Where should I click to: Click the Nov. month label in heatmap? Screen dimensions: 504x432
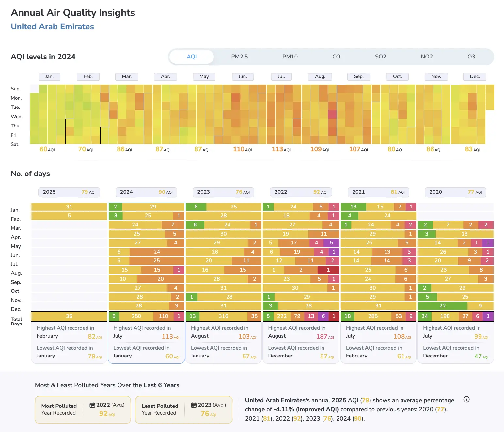436,76
